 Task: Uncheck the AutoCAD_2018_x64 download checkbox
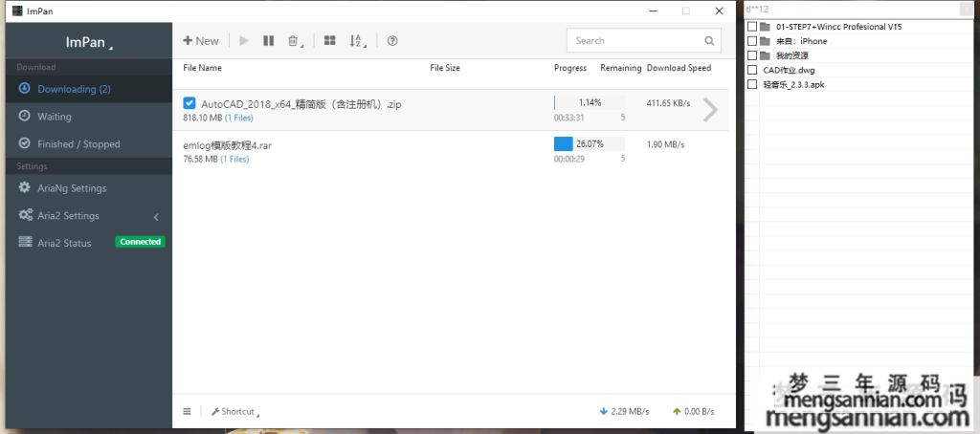point(189,103)
